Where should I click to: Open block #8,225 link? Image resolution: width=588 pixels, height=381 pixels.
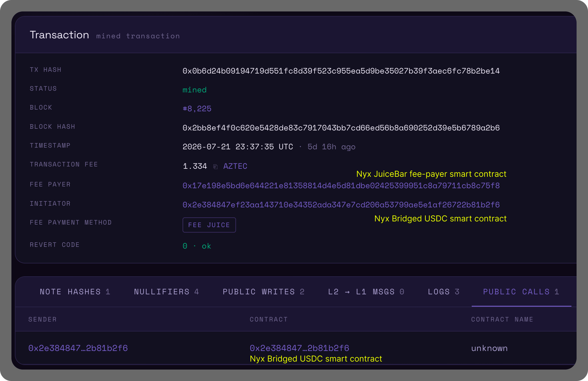click(197, 109)
